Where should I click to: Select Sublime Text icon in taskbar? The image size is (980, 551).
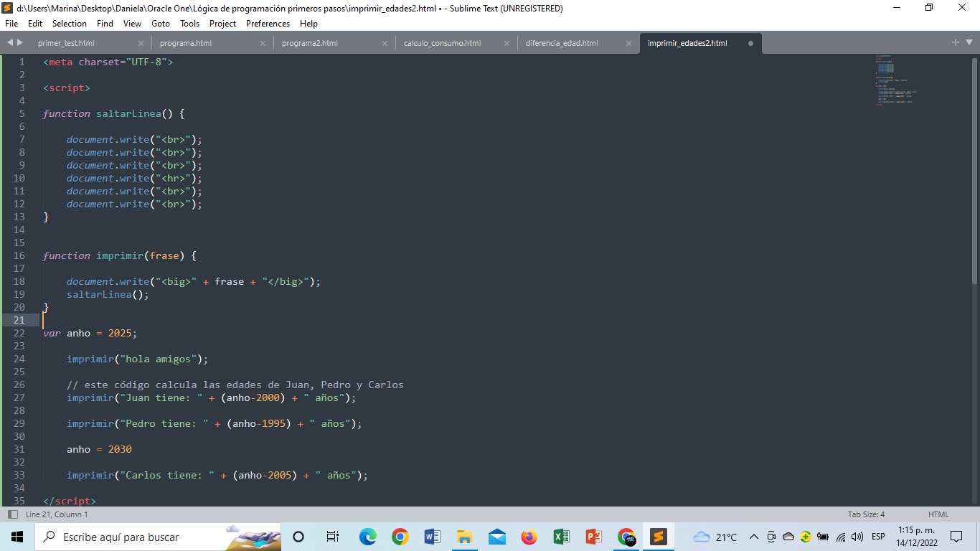[x=658, y=537]
